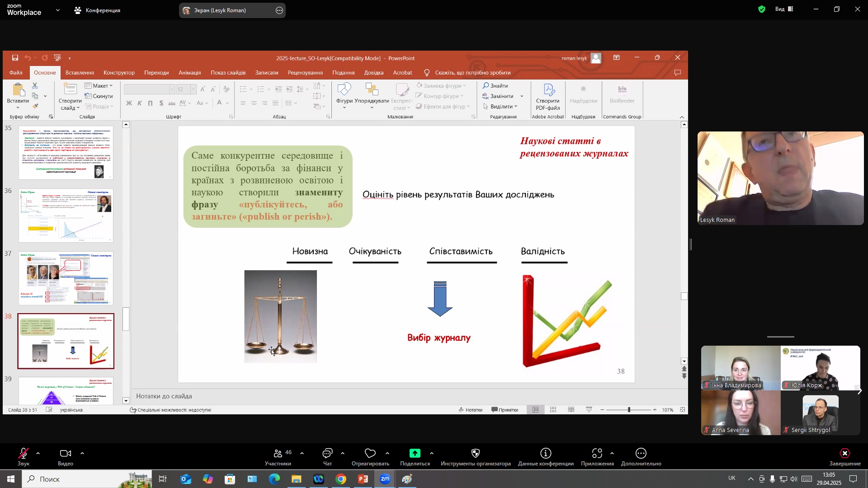The height and width of the screenshot is (488, 868).
Task: Open the Фігури shapes gallery
Action: click(344, 96)
